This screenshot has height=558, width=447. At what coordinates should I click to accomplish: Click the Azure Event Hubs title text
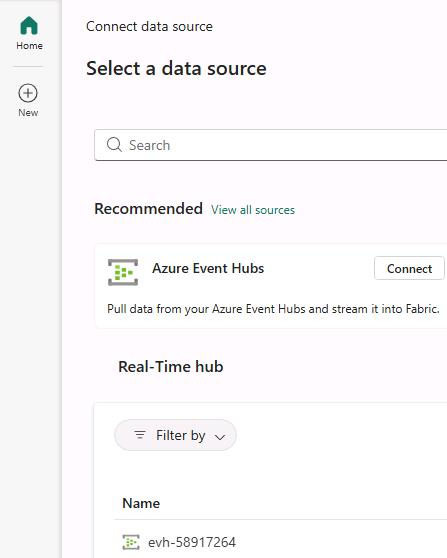208,268
